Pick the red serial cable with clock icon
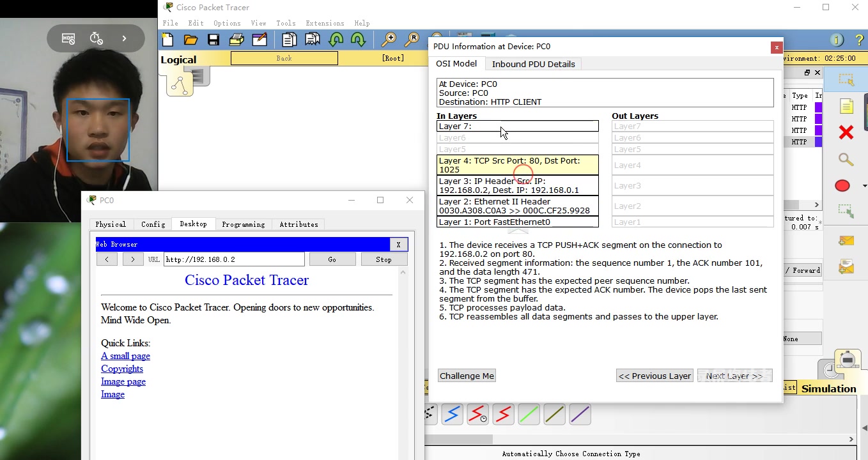The height and width of the screenshot is (460, 868). pyautogui.click(x=477, y=415)
